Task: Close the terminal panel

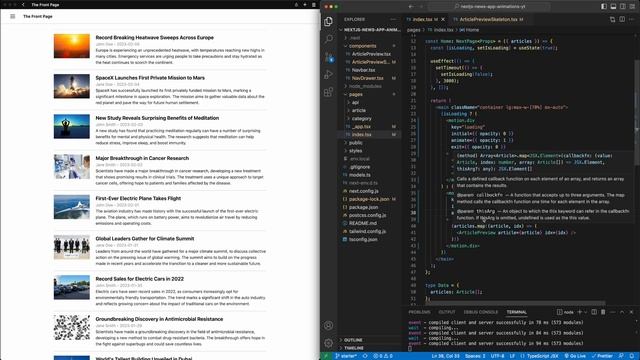Action: 631,312
